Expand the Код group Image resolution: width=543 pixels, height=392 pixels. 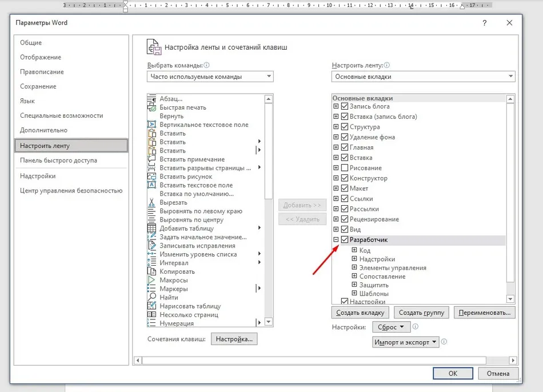point(354,250)
